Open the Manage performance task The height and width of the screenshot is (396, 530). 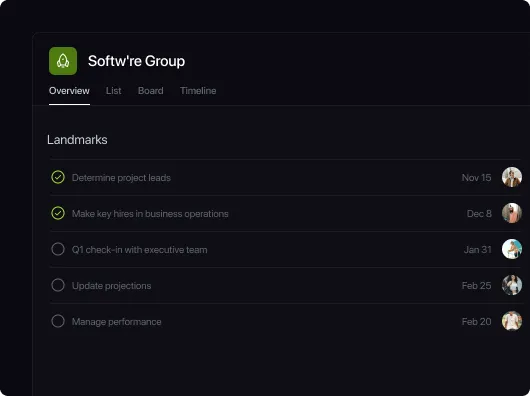pyautogui.click(x=117, y=322)
